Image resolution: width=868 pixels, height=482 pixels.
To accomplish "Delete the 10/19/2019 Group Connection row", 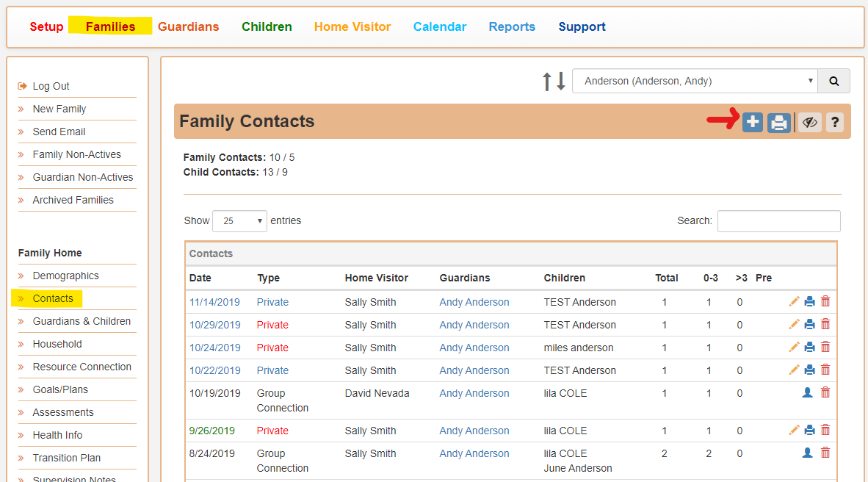I will 825,392.
